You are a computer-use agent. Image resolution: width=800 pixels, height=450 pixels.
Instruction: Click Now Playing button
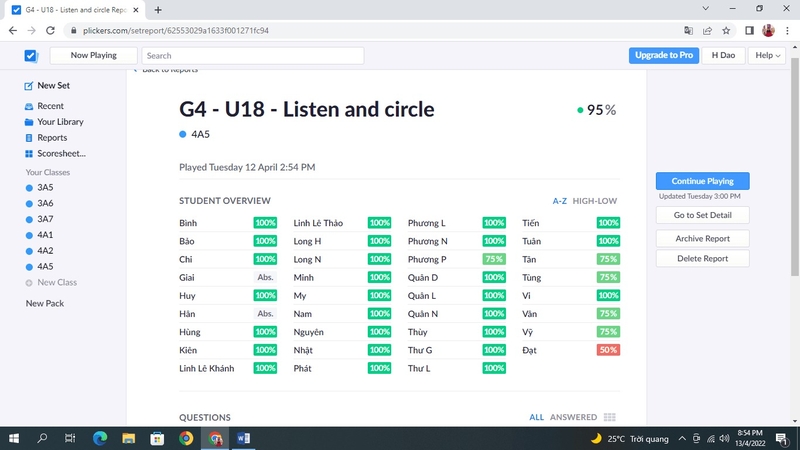click(x=93, y=56)
